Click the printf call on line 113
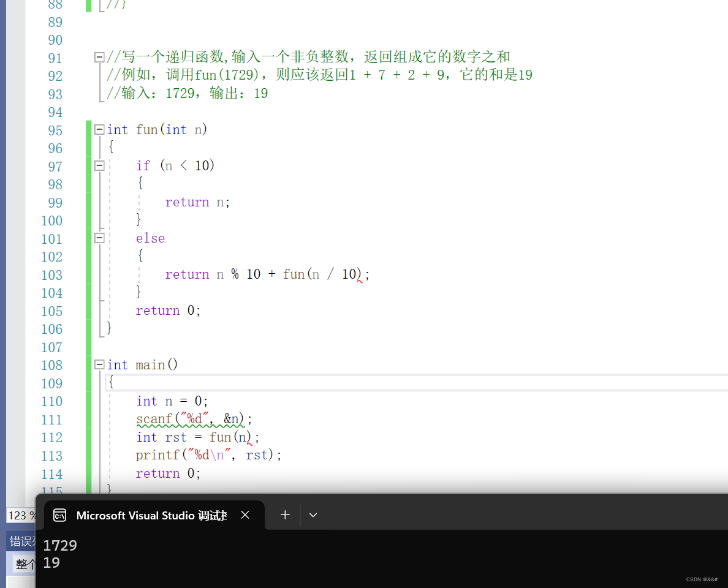 (208, 455)
